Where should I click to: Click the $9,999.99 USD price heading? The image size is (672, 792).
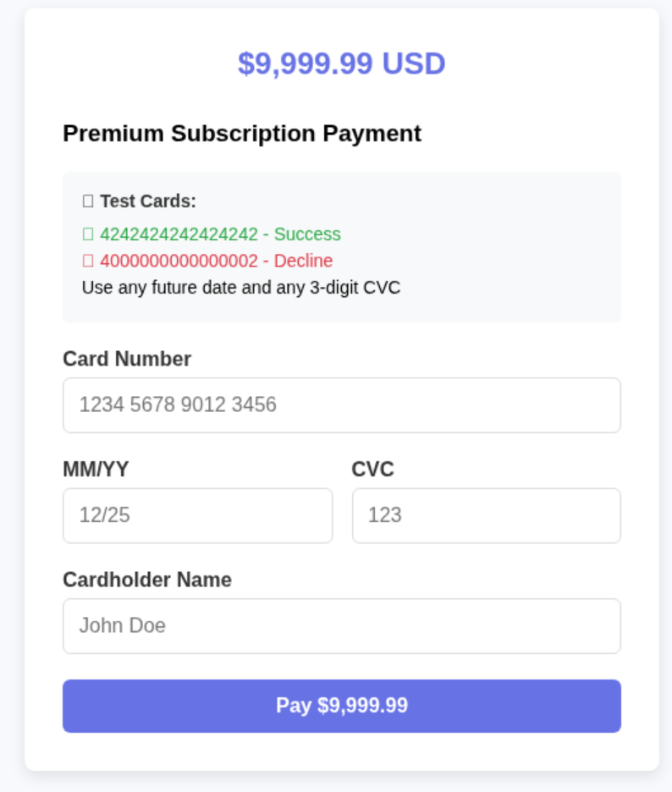tap(341, 63)
